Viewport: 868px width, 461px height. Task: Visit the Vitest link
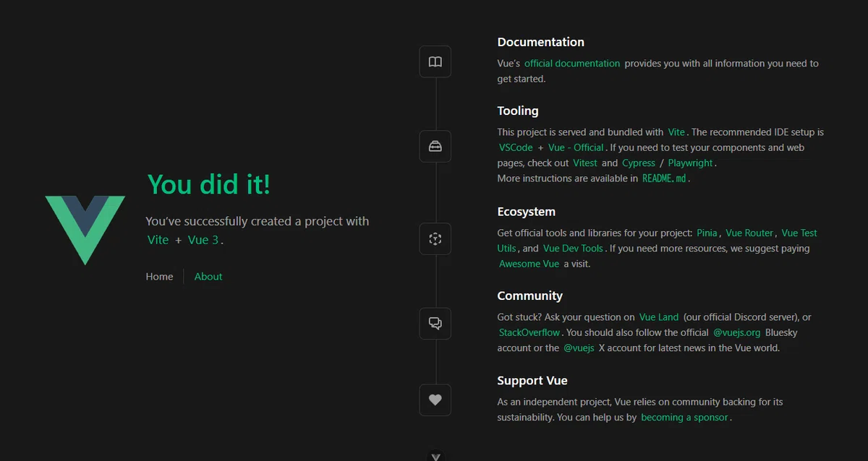point(585,163)
